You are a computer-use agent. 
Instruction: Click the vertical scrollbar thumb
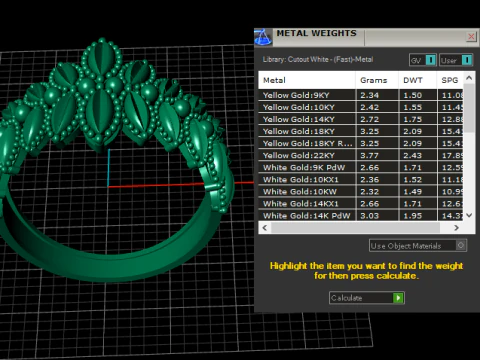point(469,108)
